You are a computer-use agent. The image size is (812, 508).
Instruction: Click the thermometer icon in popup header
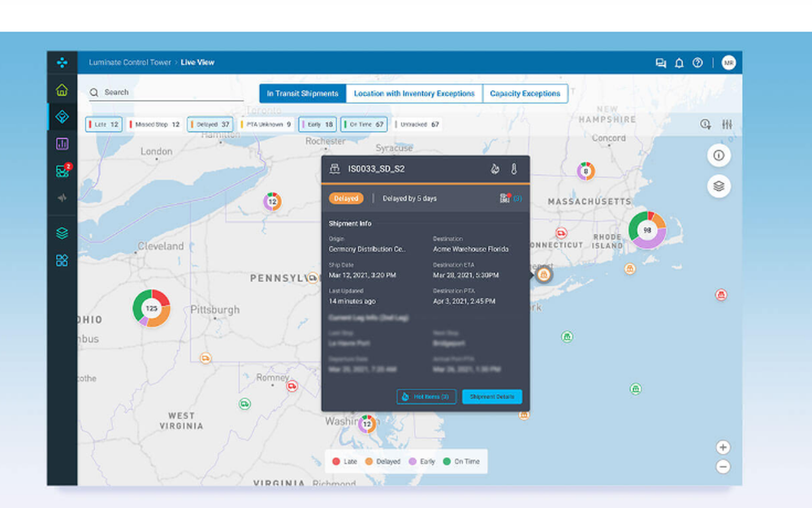pos(514,169)
